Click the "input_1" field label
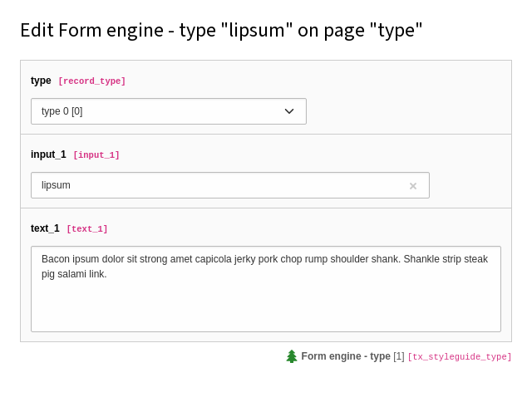 point(48,154)
